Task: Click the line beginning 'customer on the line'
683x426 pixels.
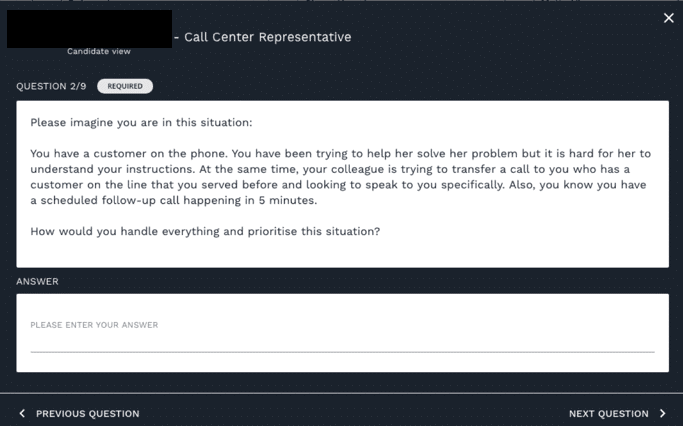Action: [338, 185]
